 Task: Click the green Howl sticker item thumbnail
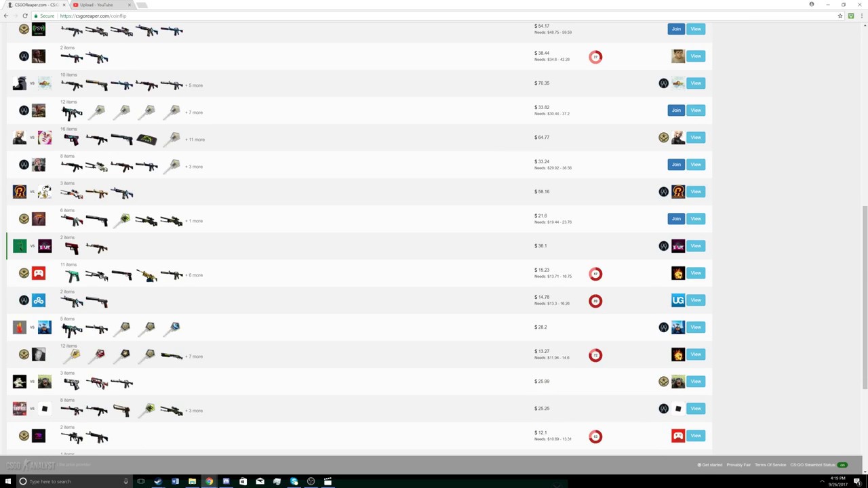[146, 140]
